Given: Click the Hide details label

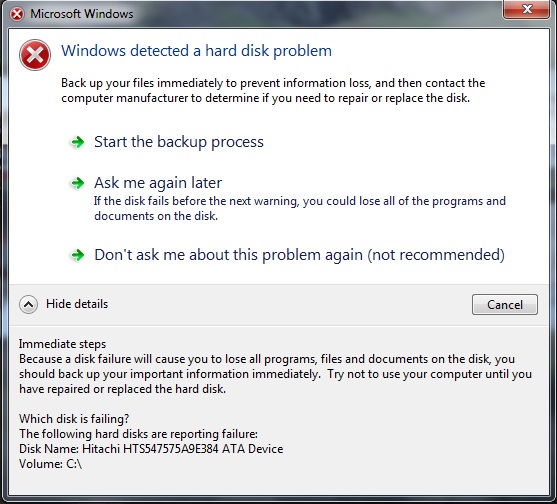Looking at the screenshot, I should click(x=77, y=304).
